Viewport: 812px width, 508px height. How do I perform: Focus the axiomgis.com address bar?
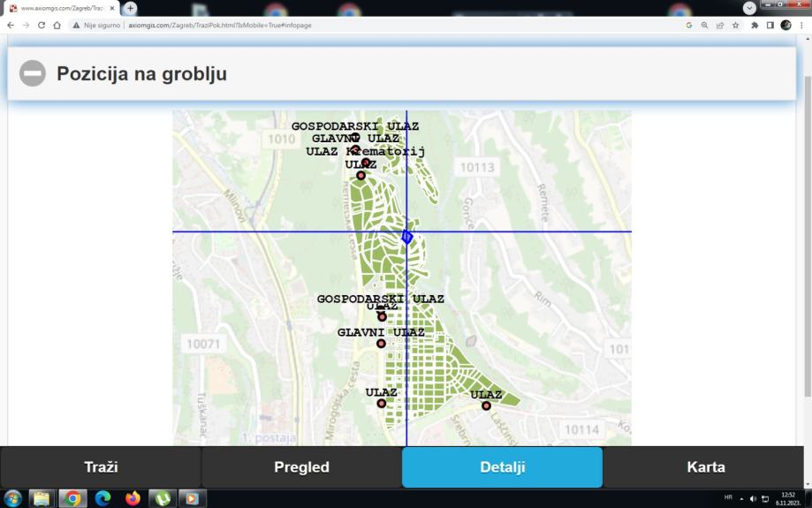[x=220, y=25]
